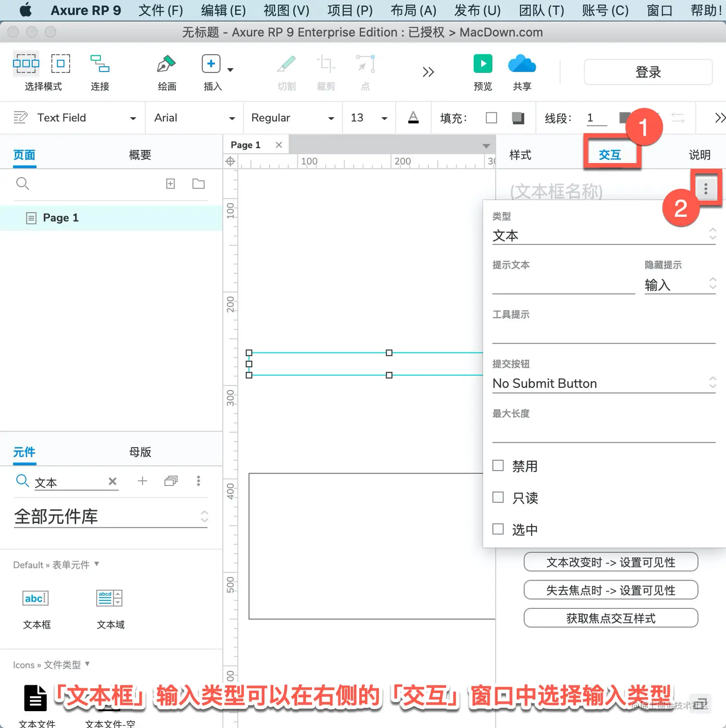The image size is (726, 728).
Task: Click 获取焦点交互样式 button
Action: [x=611, y=618]
